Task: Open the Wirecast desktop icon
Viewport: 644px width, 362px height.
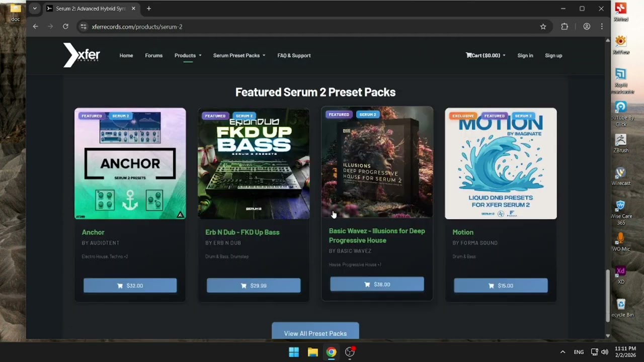Action: 621,176
